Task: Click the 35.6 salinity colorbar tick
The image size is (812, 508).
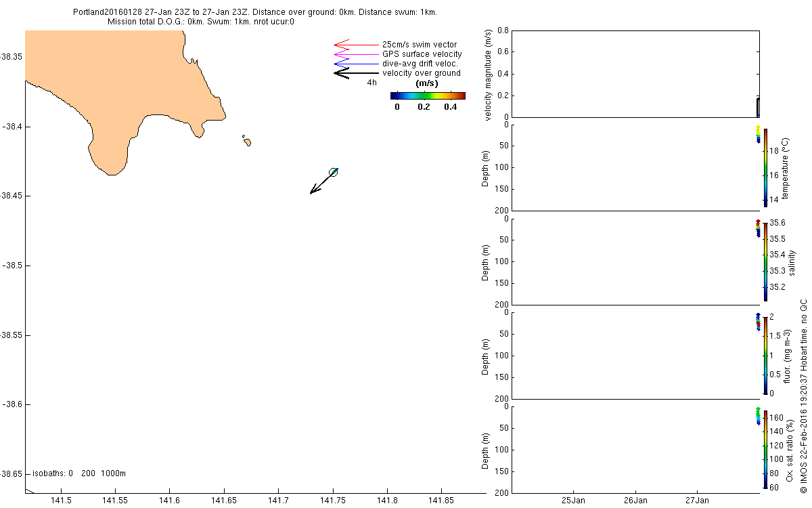Action: pyautogui.click(x=777, y=224)
